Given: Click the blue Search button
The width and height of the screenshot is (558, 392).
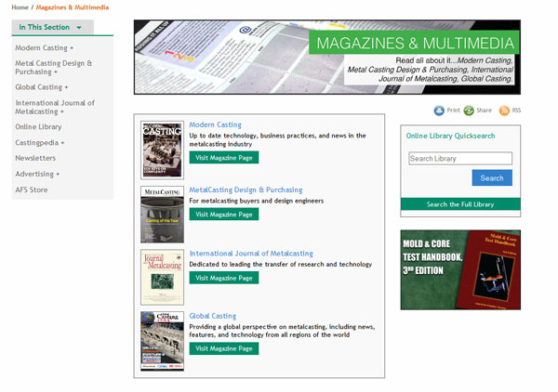Looking at the screenshot, I should point(492,177).
